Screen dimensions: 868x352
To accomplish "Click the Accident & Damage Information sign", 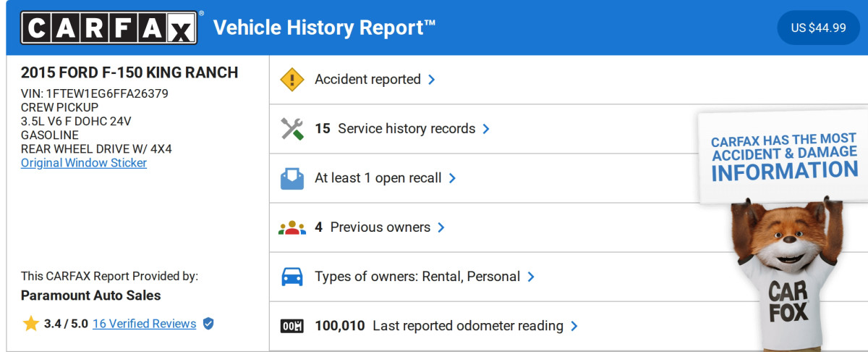I will coord(784,156).
